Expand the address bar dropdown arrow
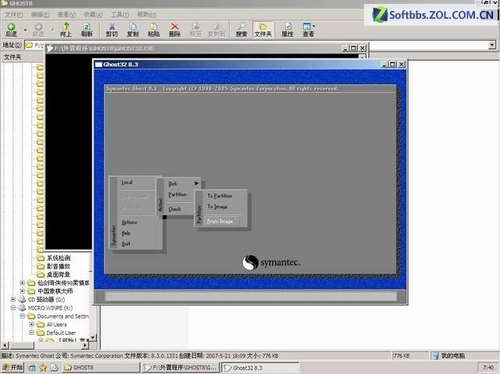The image size is (500, 374). [x=492, y=45]
